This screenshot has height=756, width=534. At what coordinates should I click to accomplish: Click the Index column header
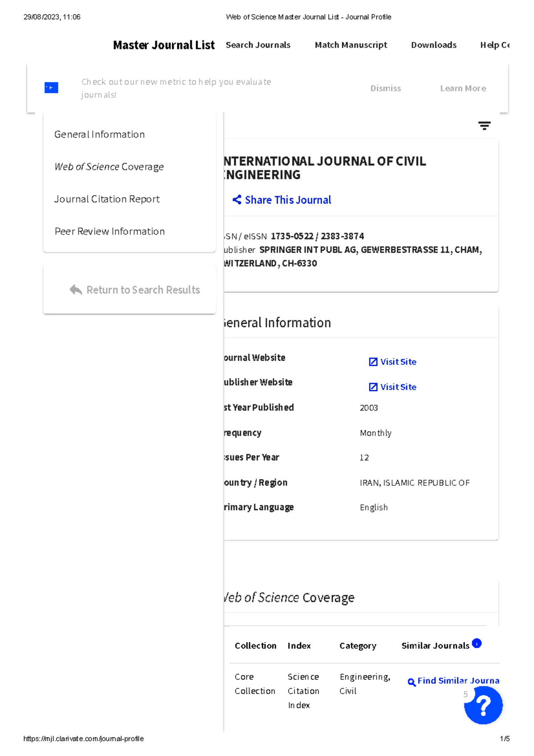coord(299,646)
